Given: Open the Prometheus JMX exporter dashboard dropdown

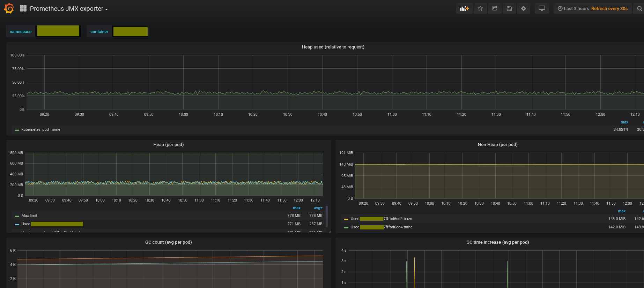Looking at the screenshot, I should [68, 9].
